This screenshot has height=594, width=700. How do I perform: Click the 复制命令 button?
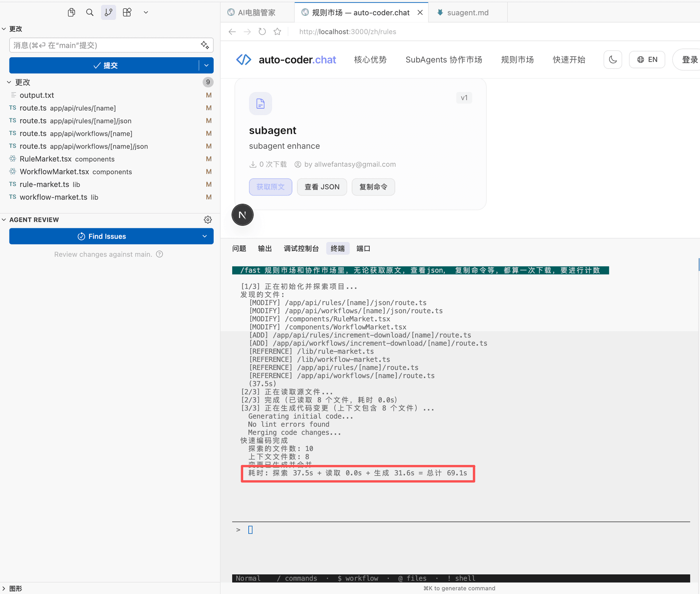point(373,187)
